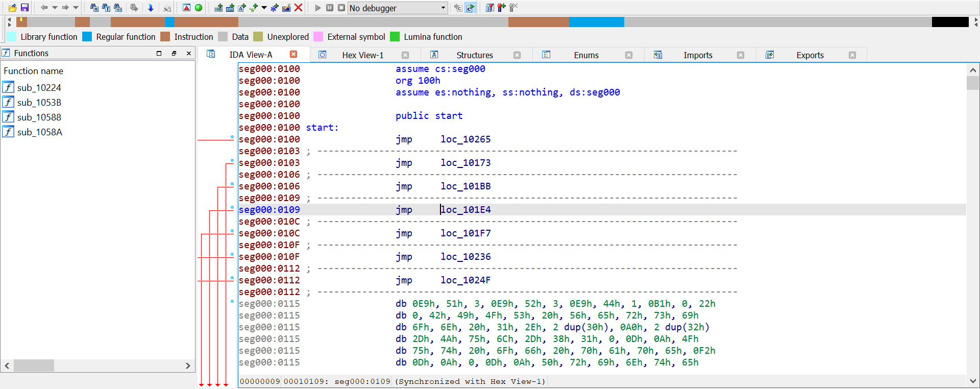Click the open file folder icon
Screen dimensions: 980x389
click(x=12, y=8)
